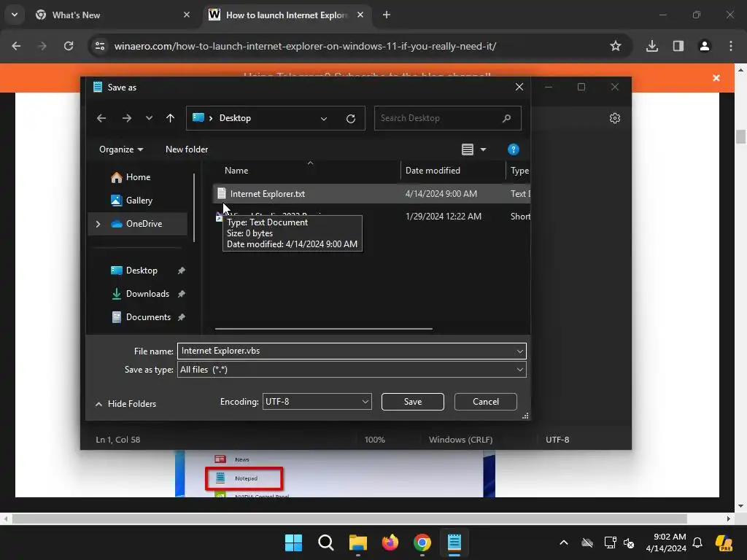The width and height of the screenshot is (747, 560).
Task: Bookmark this page with the star icon
Action: (x=616, y=46)
